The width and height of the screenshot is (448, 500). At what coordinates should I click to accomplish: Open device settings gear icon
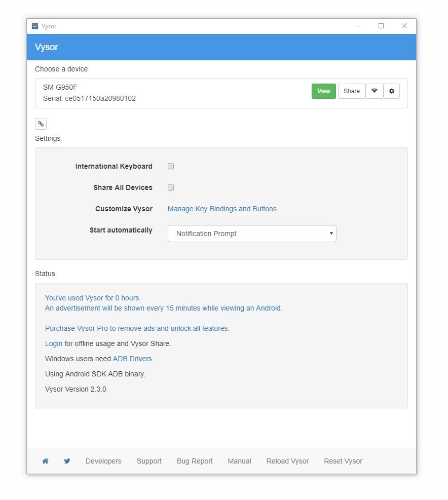point(392,91)
